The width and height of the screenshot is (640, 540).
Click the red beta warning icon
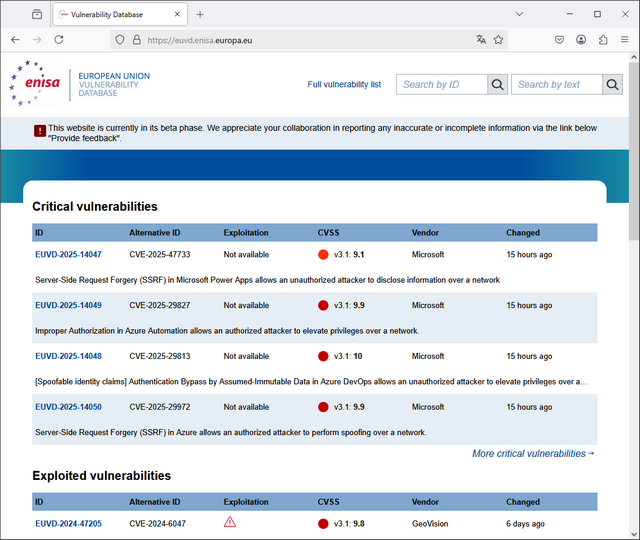tap(40, 131)
